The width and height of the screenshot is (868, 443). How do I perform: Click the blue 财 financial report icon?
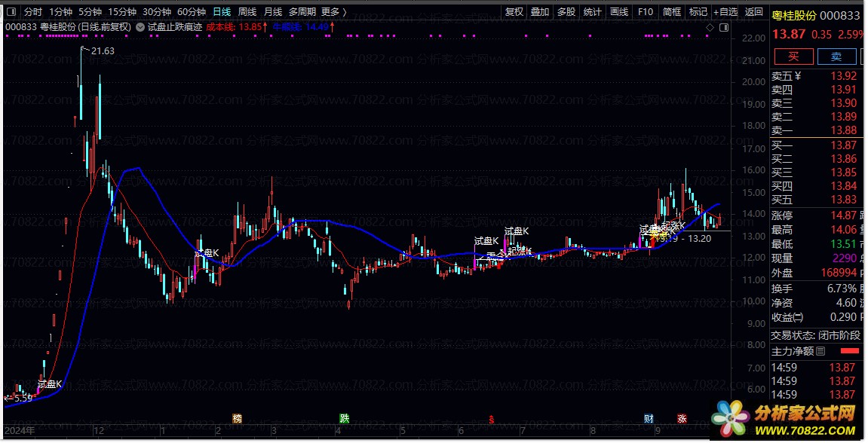coord(649,419)
